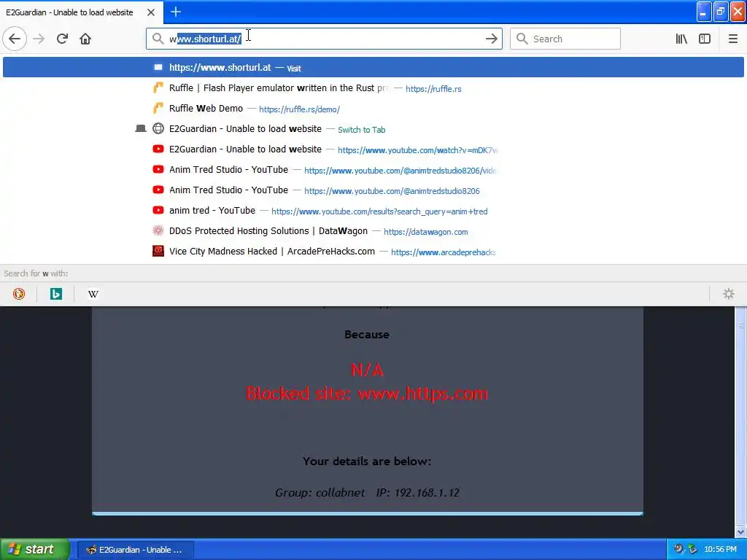Click globe icon next to Switch to Tab
This screenshot has height=560, width=747.
point(158,128)
